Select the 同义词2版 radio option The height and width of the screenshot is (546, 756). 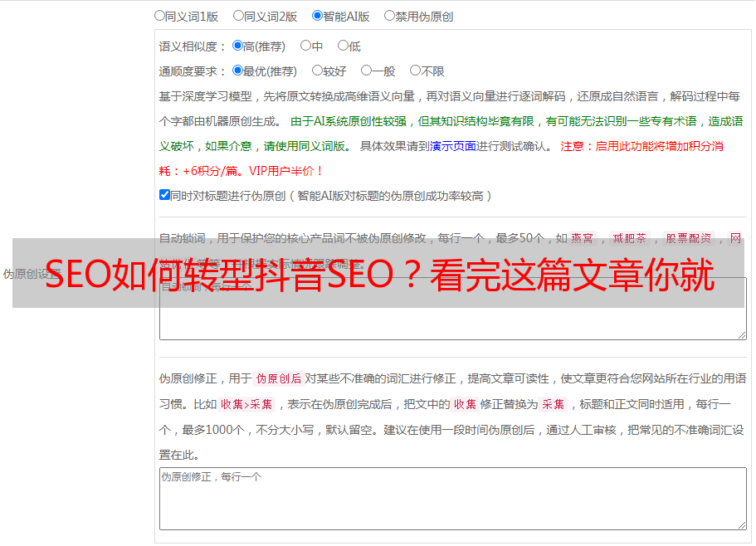pos(238,16)
